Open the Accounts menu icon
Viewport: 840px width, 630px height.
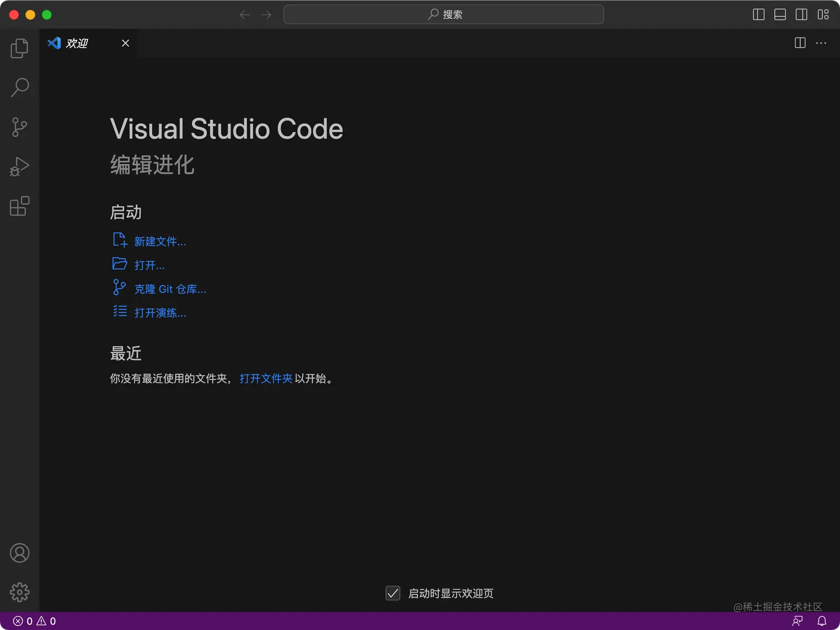click(x=19, y=553)
